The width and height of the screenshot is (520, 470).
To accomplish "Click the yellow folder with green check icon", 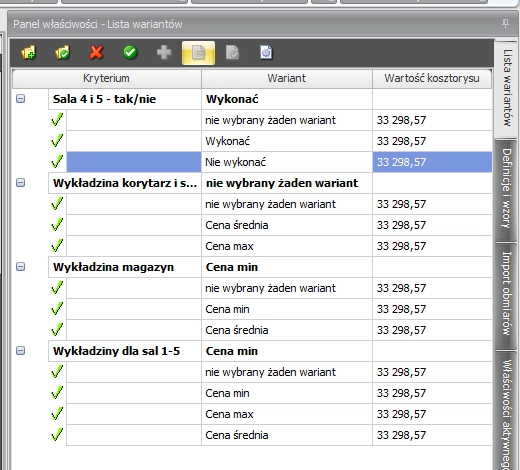I will coord(62,53).
